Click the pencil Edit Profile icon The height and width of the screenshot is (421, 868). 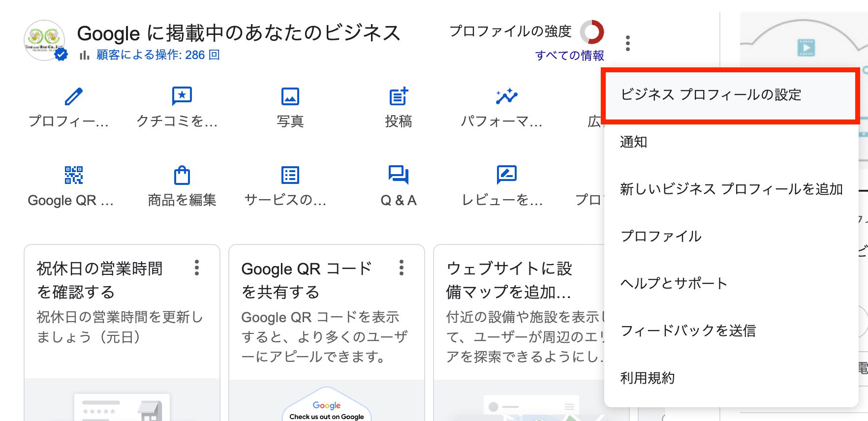73,96
